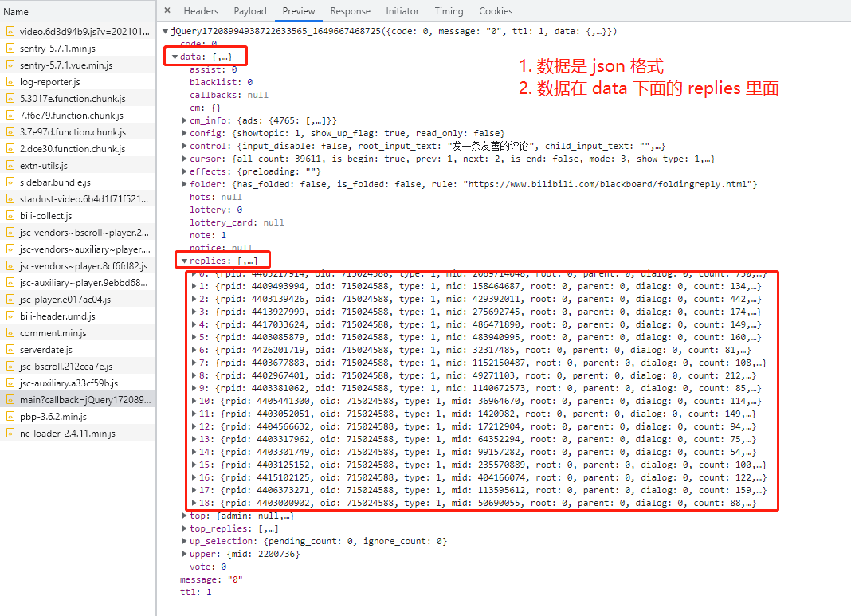Screen dimensions: 851x616
Task: Open the Cookies tab
Action: (x=496, y=11)
